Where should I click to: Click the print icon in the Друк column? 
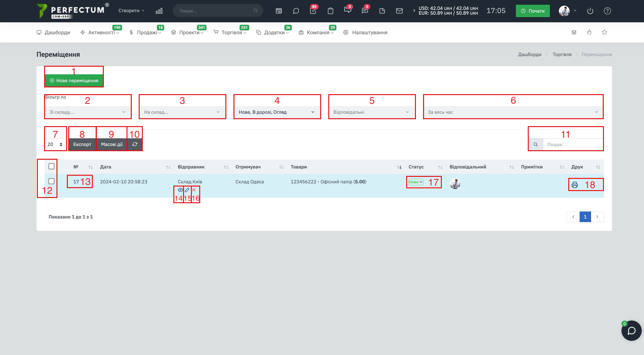click(574, 185)
